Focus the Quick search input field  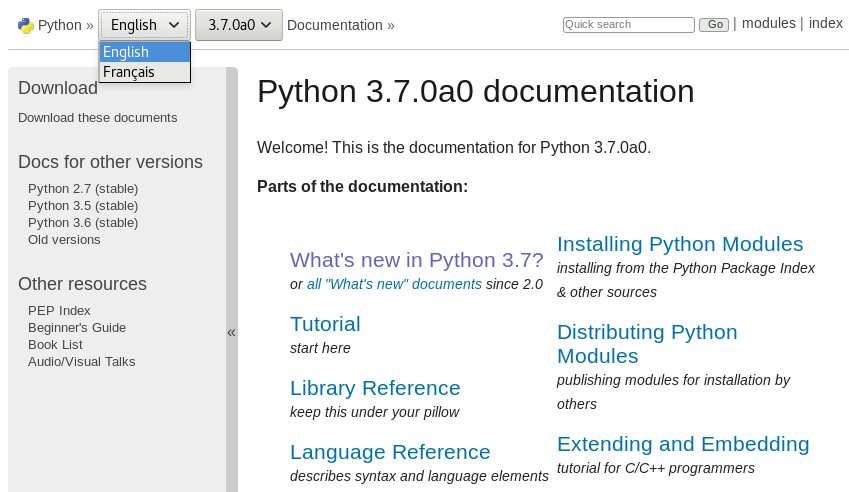click(629, 24)
